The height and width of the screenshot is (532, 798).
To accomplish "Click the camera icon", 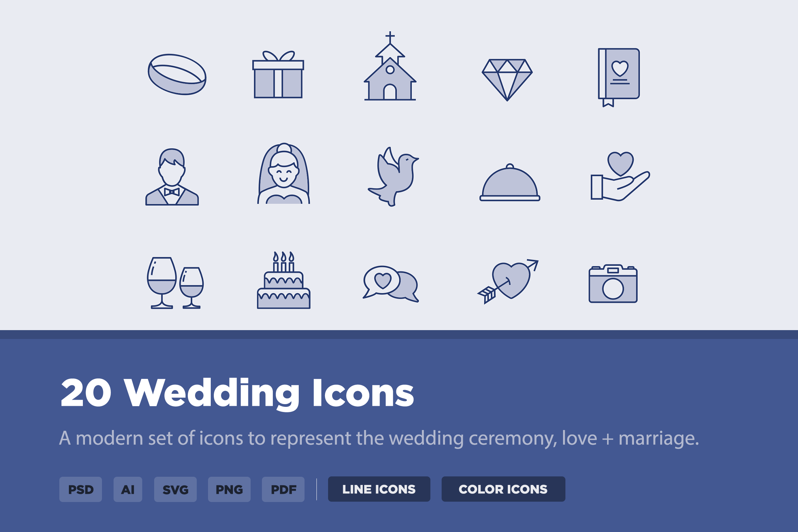I will tap(613, 283).
